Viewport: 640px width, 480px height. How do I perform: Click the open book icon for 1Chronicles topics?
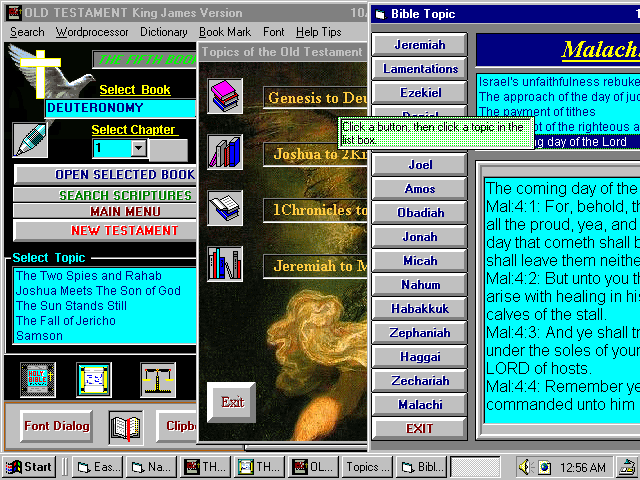(224, 208)
